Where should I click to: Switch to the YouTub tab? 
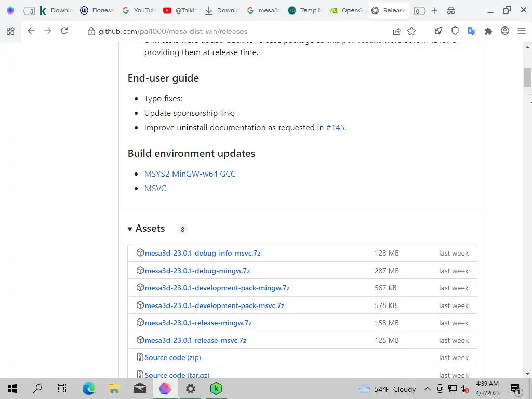click(x=138, y=10)
